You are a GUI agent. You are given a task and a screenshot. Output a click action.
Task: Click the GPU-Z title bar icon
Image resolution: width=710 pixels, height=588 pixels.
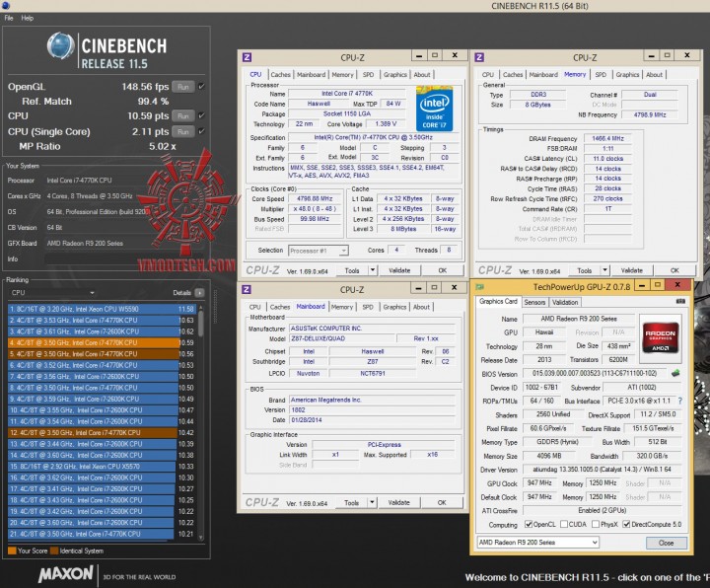pyautogui.click(x=479, y=287)
